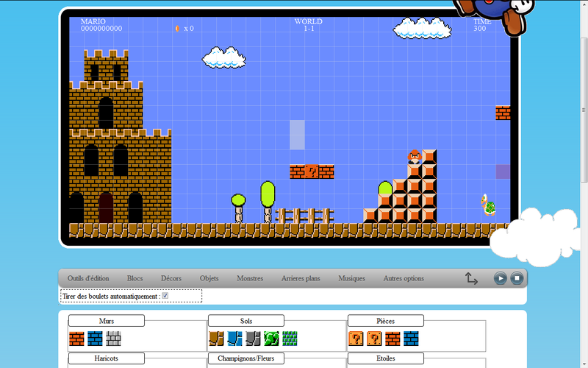Click the cloud below the coin counter
This screenshot has height=368, width=588.
[x=224, y=57]
